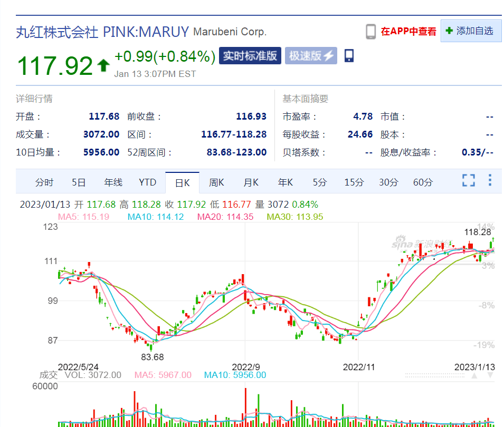
Task: Click the down triangle near range slider
Action: coord(490,375)
